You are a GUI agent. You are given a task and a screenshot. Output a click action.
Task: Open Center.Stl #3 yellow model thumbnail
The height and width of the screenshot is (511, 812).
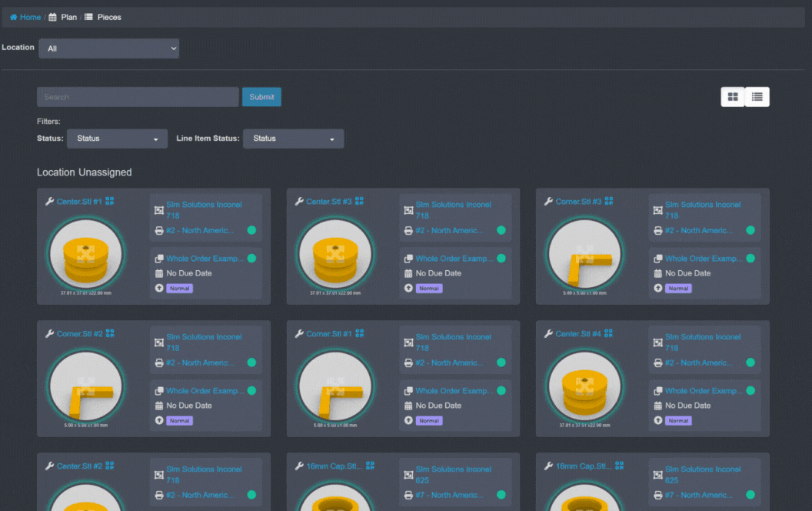(x=335, y=255)
